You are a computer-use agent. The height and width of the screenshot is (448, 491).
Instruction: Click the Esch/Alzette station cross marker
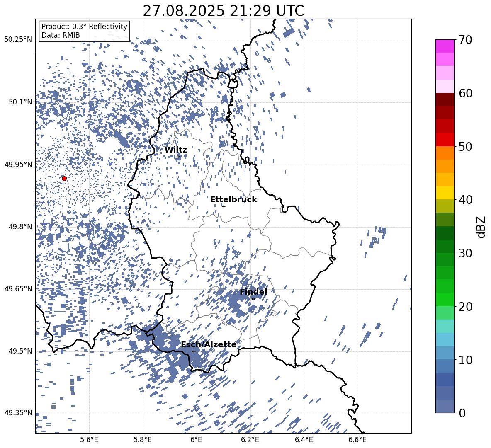coord(194,351)
